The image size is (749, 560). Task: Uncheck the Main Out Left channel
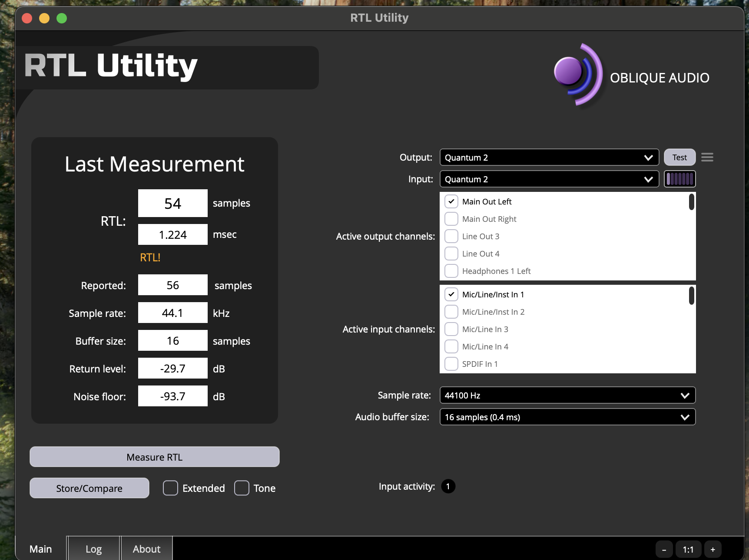[x=451, y=201]
